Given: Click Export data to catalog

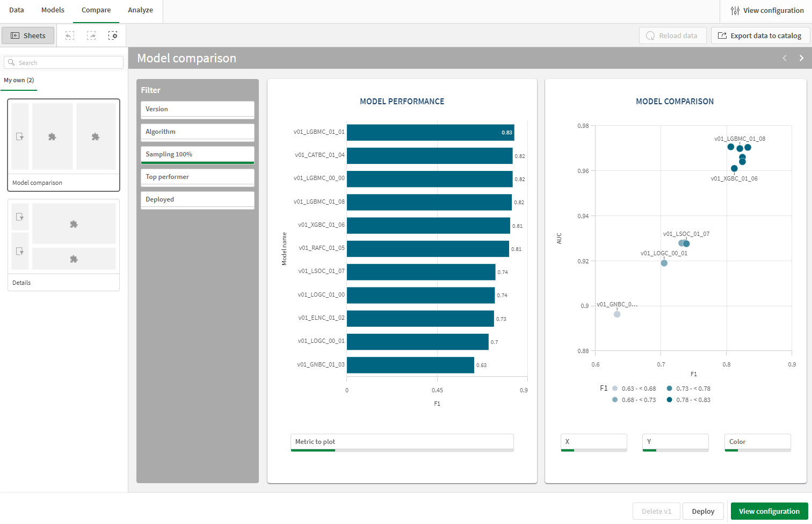Looking at the screenshot, I should click(x=760, y=35).
